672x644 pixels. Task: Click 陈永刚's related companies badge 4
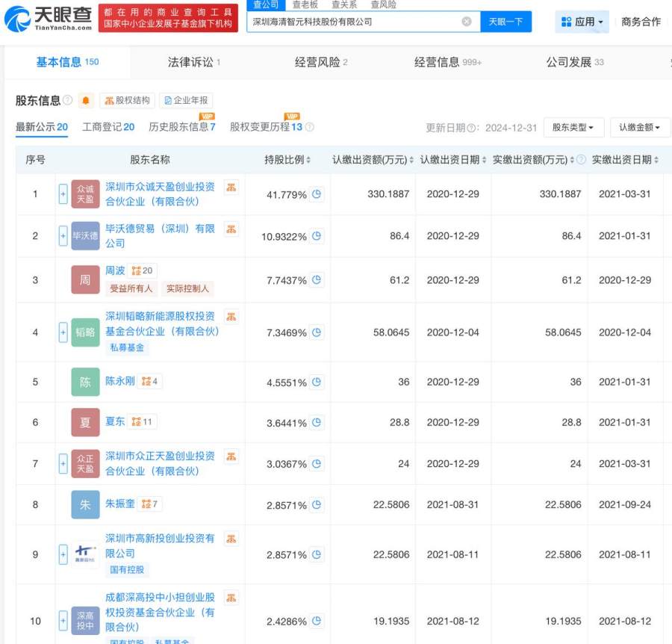tap(149, 381)
